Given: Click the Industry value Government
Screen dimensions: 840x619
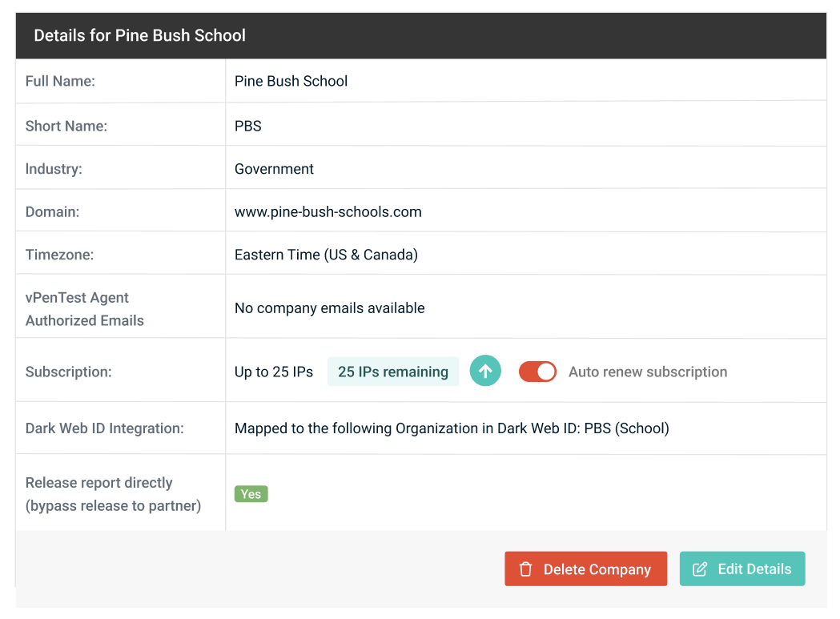Looking at the screenshot, I should (x=274, y=169).
